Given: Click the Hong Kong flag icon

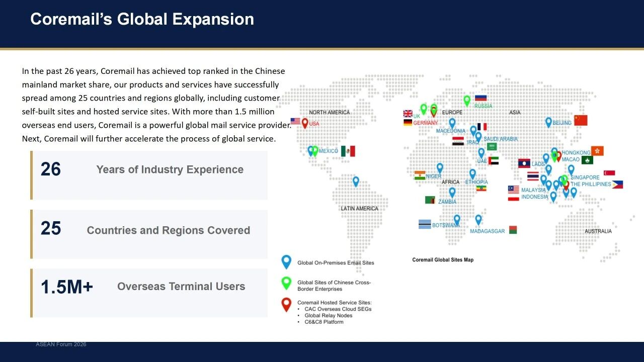Looking at the screenshot, I should (597, 151).
